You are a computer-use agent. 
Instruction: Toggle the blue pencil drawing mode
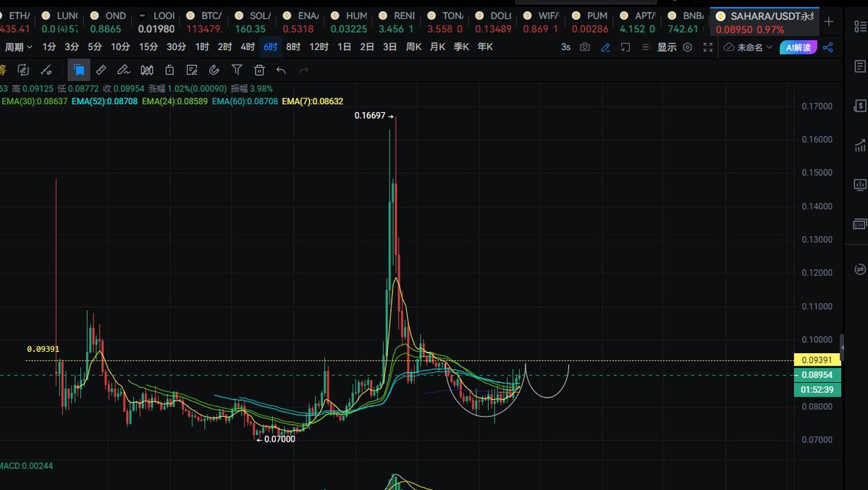pyautogui.click(x=606, y=48)
